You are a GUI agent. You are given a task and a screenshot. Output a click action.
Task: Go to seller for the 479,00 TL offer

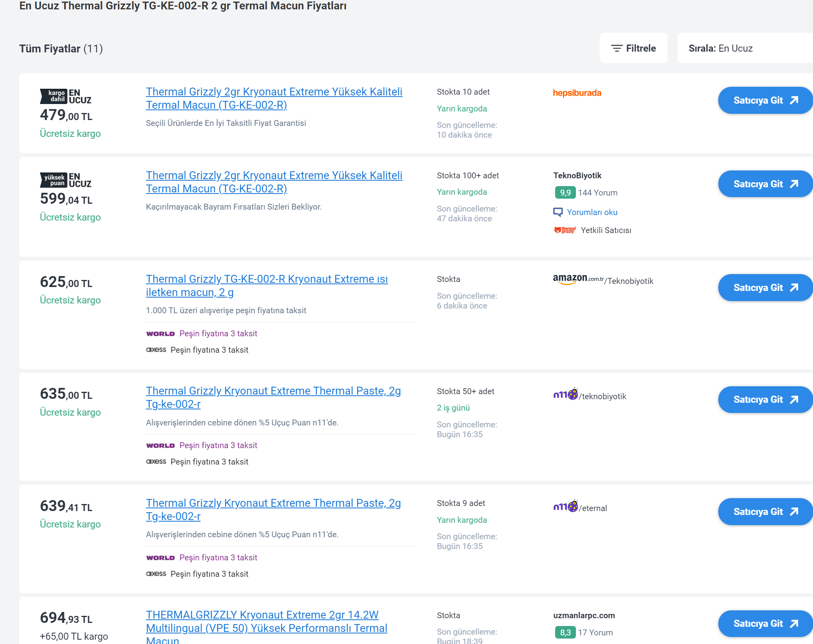click(765, 100)
